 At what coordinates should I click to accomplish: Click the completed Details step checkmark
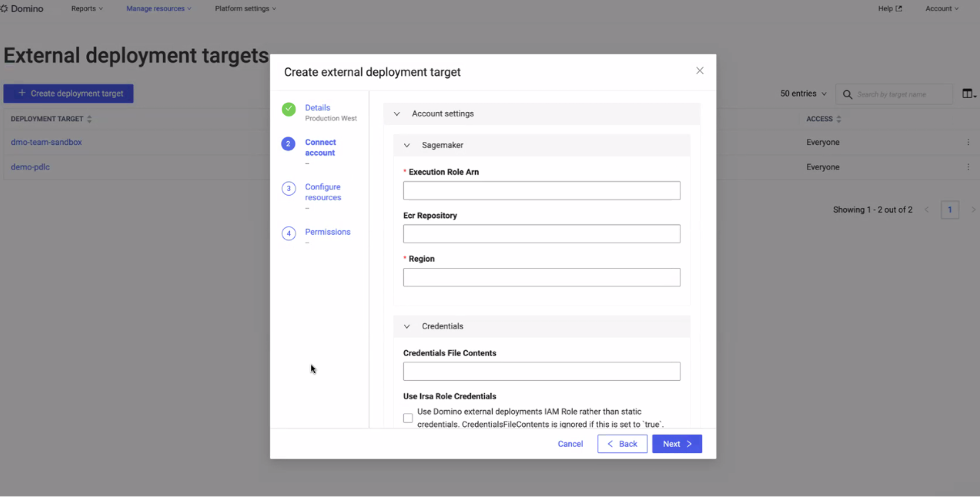[x=289, y=109]
